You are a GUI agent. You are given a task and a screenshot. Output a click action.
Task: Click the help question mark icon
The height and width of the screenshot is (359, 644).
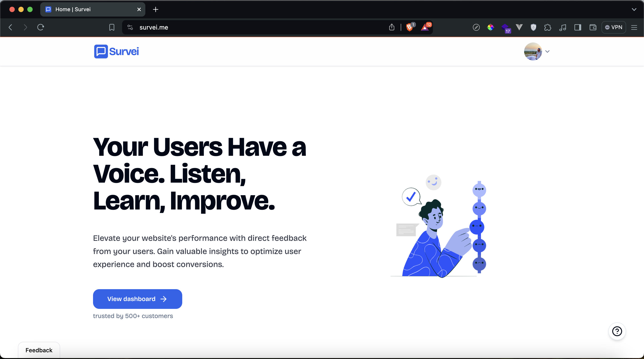(x=617, y=331)
